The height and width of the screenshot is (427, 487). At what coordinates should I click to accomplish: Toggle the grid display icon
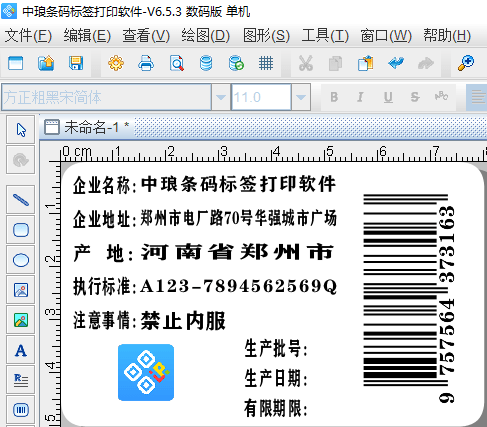(266, 63)
